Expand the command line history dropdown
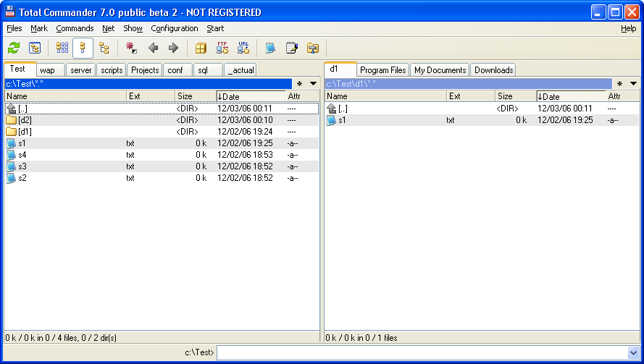 633,352
